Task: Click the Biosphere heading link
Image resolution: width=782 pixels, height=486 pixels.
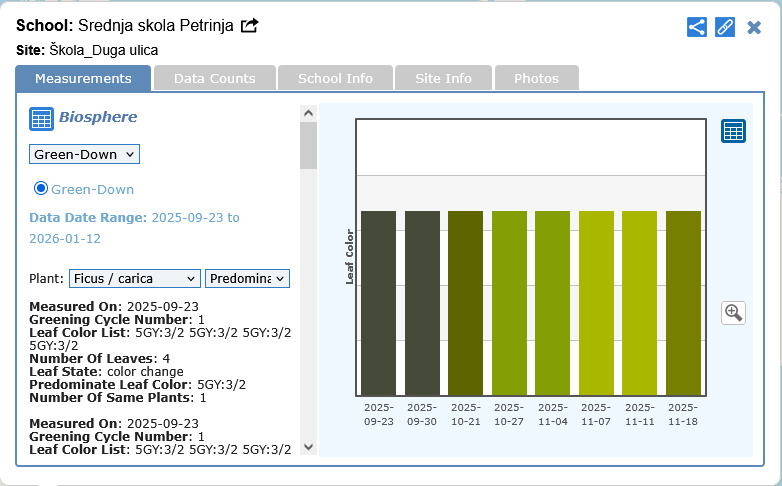Action: click(x=98, y=117)
